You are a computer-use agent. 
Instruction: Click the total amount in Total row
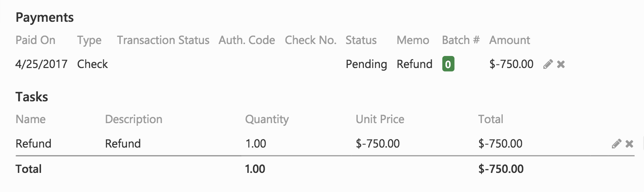501,169
